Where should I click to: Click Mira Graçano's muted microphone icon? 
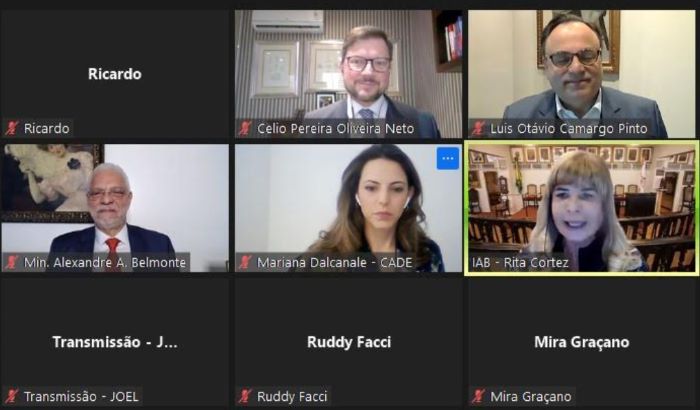pyautogui.click(x=478, y=396)
